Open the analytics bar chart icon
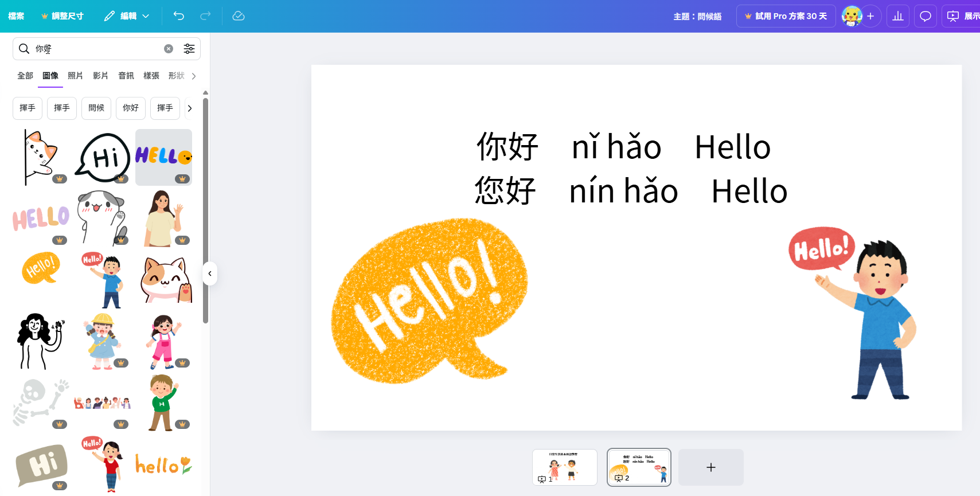The height and width of the screenshot is (496, 980). (898, 16)
